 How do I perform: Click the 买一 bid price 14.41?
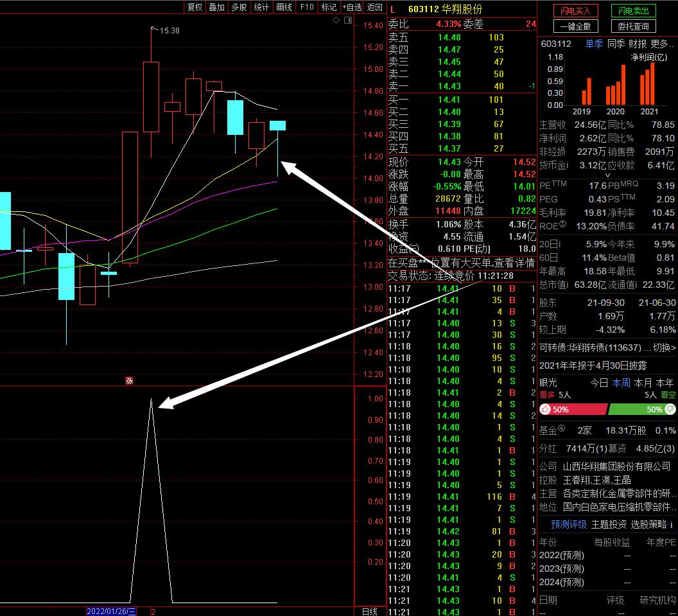449,100
